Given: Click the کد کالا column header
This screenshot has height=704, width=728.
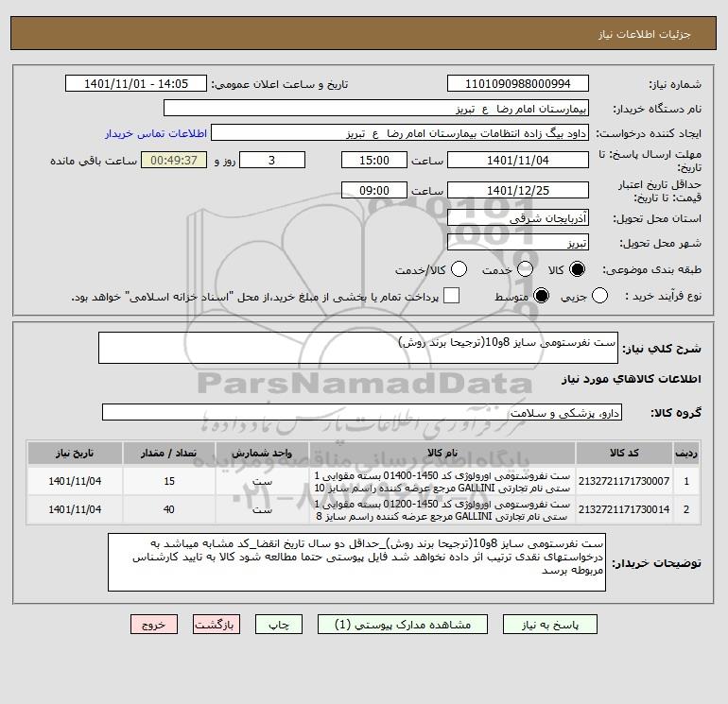Looking at the screenshot, I should point(624,453).
